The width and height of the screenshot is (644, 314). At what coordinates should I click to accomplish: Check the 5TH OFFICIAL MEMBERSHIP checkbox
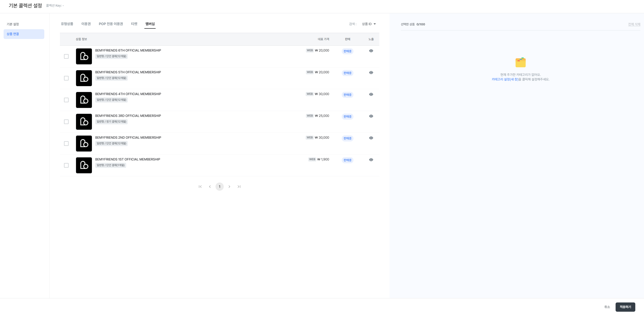click(66, 78)
